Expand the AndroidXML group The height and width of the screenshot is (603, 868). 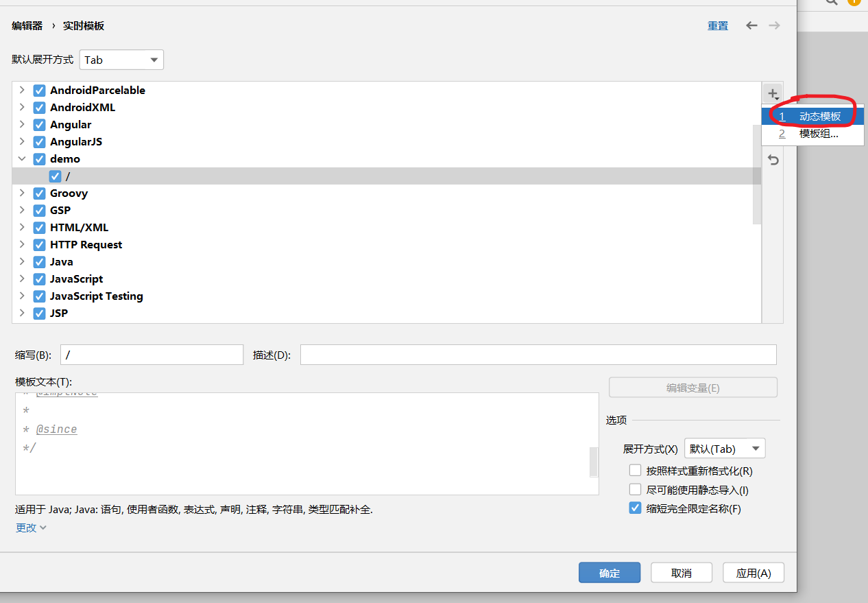click(x=22, y=107)
